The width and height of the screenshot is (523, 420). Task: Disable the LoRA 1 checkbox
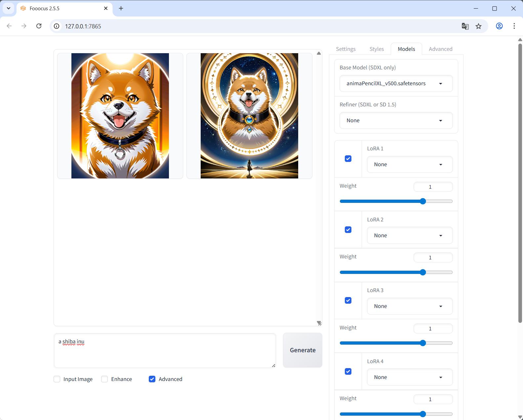348,159
